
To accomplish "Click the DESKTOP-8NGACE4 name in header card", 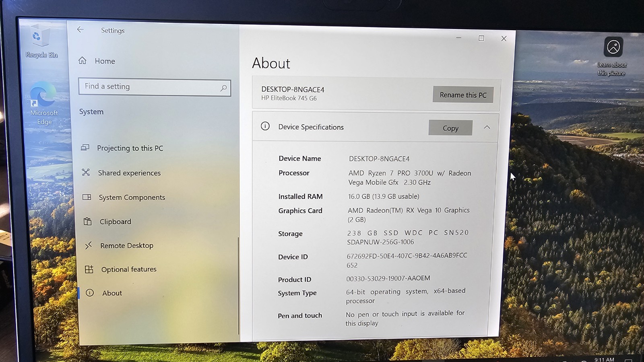I will [293, 89].
